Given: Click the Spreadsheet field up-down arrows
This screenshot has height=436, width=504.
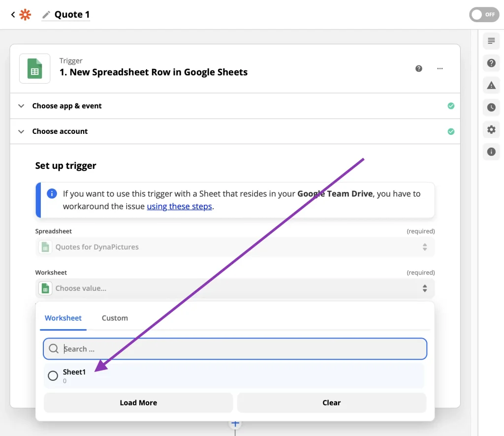Looking at the screenshot, I should [x=425, y=247].
